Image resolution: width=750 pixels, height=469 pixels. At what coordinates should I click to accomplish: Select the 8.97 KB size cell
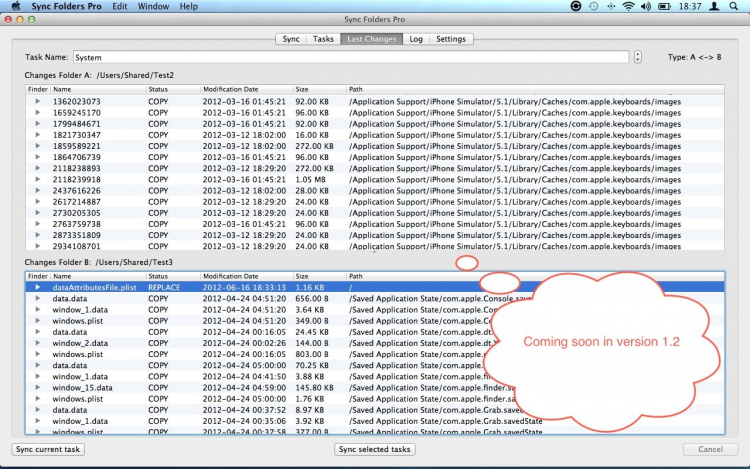[x=309, y=410]
